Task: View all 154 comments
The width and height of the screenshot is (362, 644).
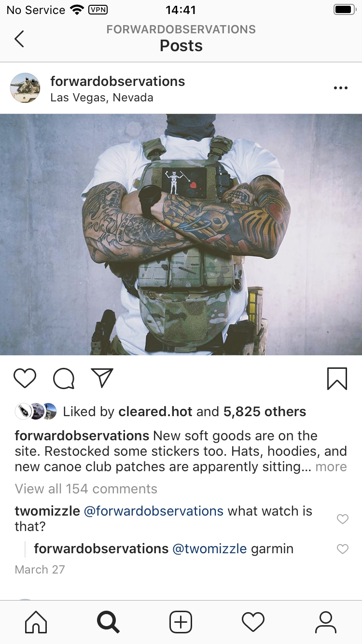Action: [86, 489]
